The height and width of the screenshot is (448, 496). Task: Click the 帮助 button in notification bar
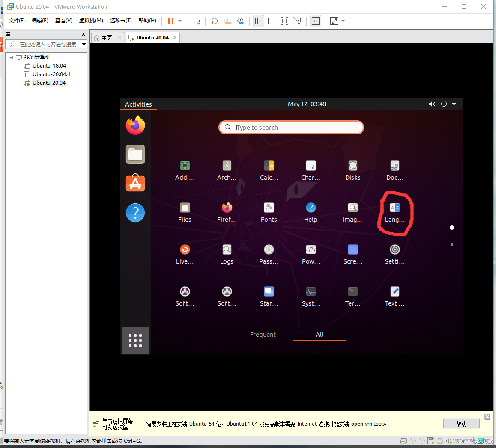(461, 424)
